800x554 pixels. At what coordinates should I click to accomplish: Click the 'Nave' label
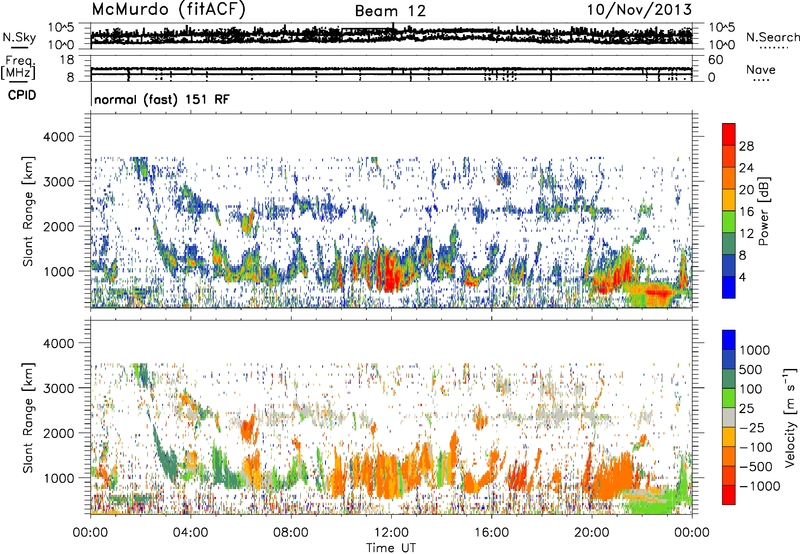pyautogui.click(x=760, y=70)
